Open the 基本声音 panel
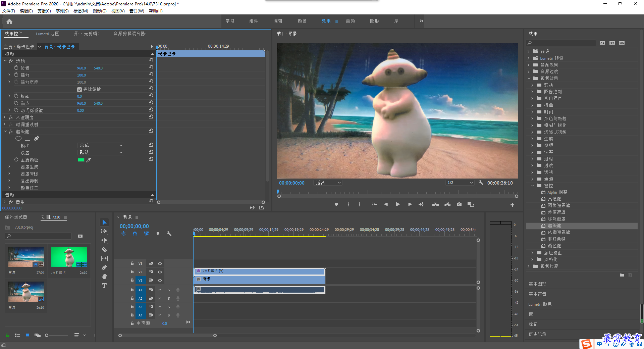Viewport: 644px width, 349px height. [537, 294]
